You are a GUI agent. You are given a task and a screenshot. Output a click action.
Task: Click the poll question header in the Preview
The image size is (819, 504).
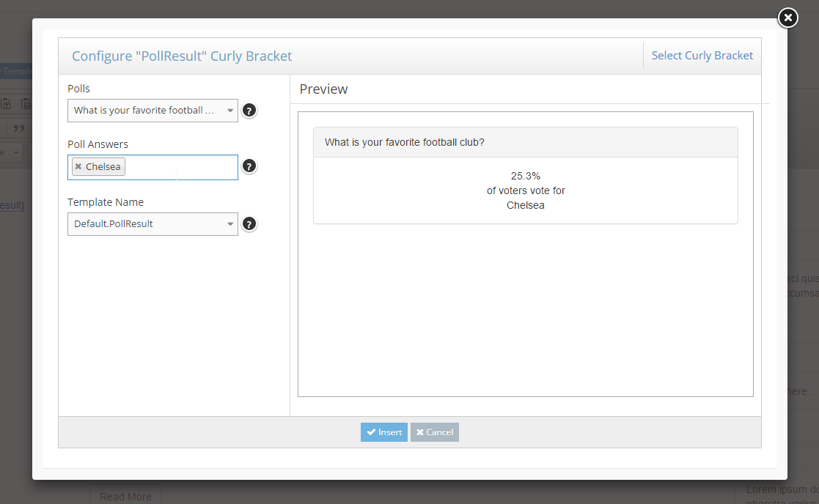tap(405, 141)
